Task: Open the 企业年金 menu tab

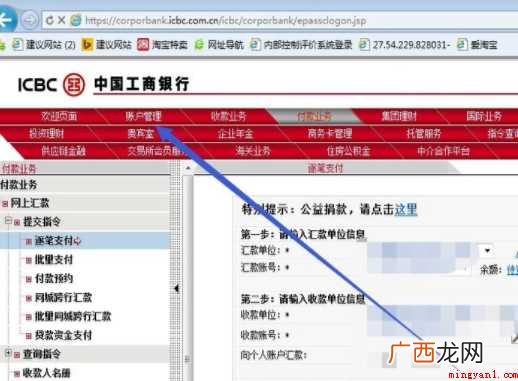Action: 235,134
